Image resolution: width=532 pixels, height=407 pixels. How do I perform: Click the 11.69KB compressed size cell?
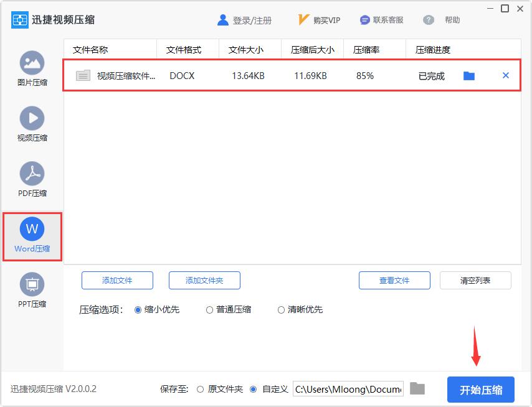[x=310, y=76]
